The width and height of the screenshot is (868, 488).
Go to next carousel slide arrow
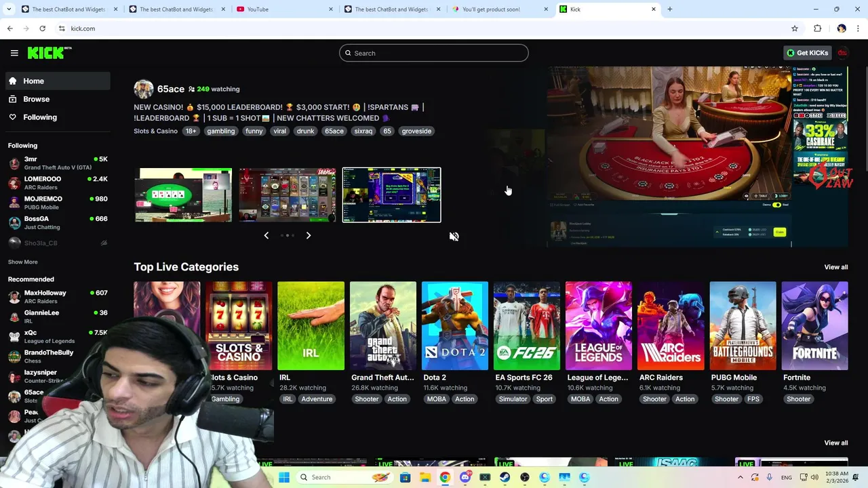(x=308, y=235)
